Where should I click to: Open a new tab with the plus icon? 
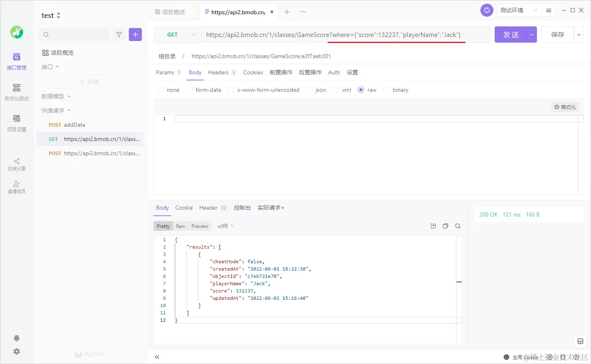tap(287, 12)
